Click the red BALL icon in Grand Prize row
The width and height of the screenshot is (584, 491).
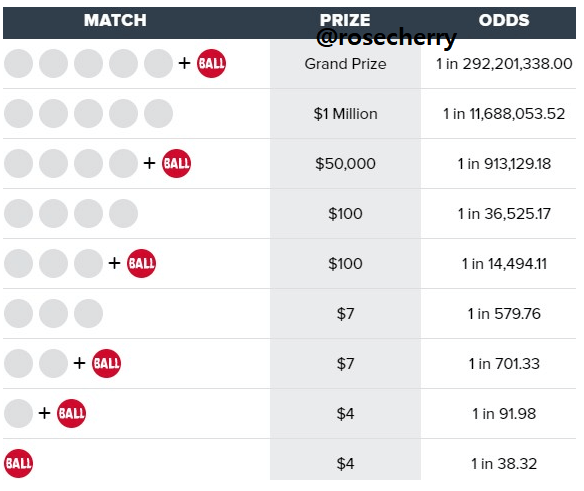[211, 63]
